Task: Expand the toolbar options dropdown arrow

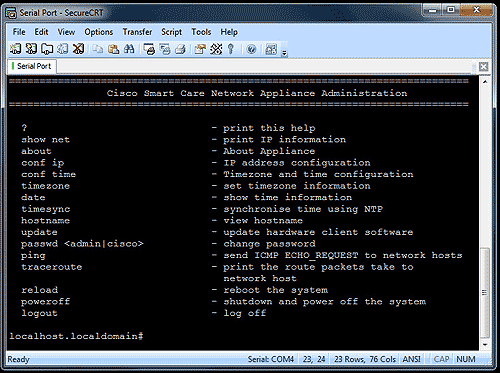Action: pyautogui.click(x=284, y=52)
